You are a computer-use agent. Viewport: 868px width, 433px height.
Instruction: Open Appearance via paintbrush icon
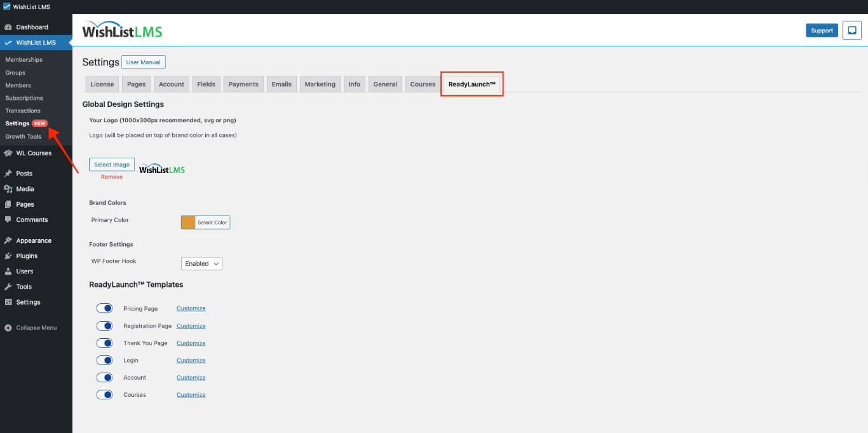point(8,241)
